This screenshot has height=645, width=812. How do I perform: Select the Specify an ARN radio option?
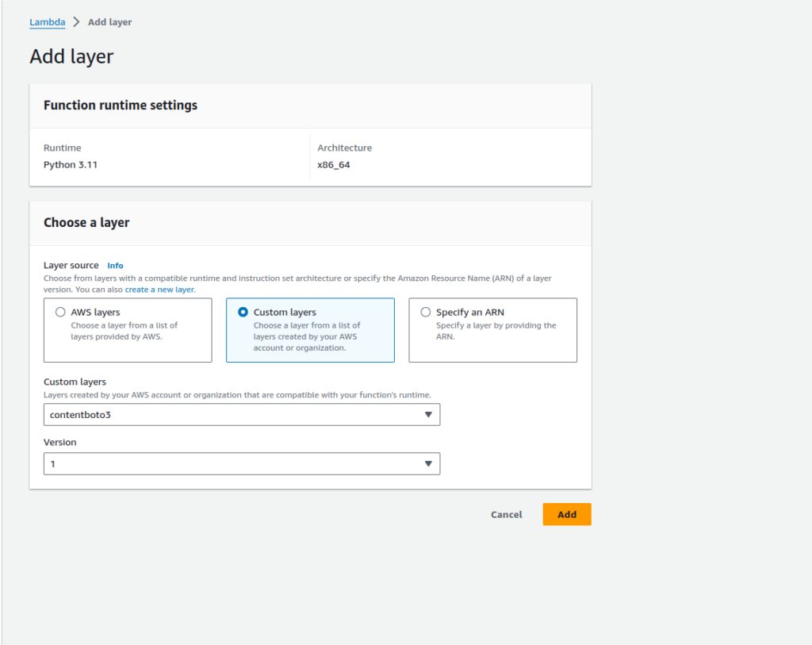coord(426,312)
